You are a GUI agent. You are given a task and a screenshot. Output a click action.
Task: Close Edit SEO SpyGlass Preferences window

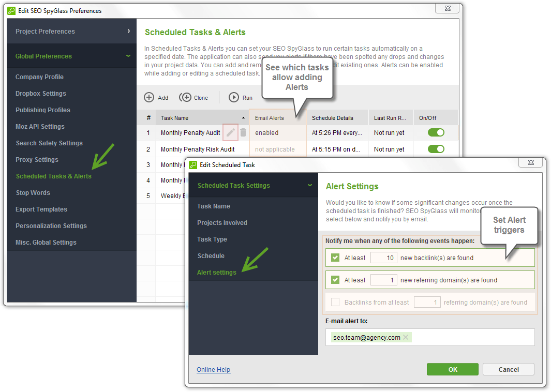pyautogui.click(x=448, y=8)
